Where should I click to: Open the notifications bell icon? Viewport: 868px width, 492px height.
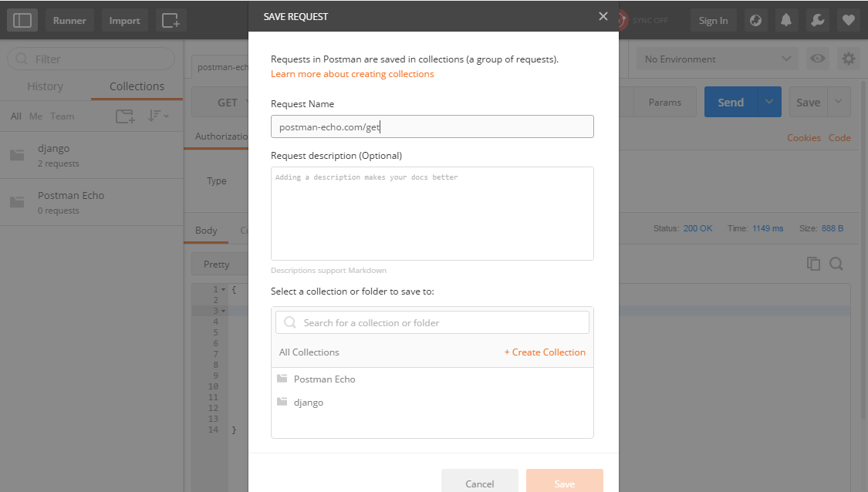(786, 21)
